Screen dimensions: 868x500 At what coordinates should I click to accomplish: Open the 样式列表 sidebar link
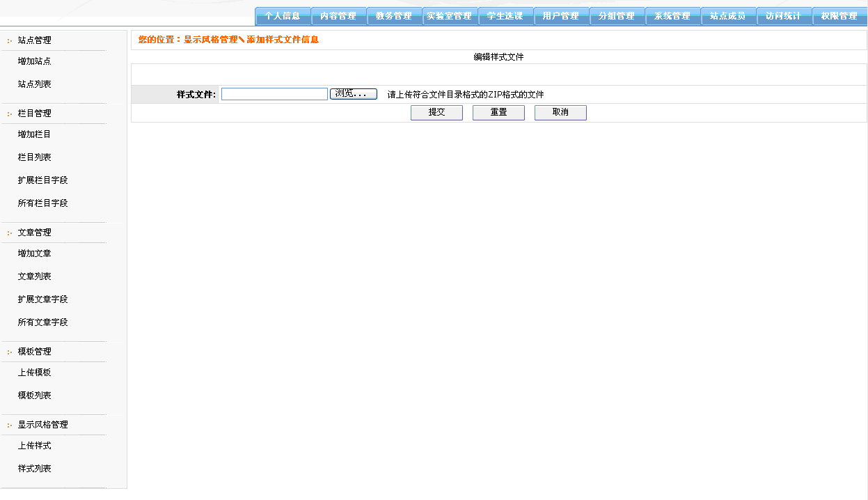click(x=34, y=469)
